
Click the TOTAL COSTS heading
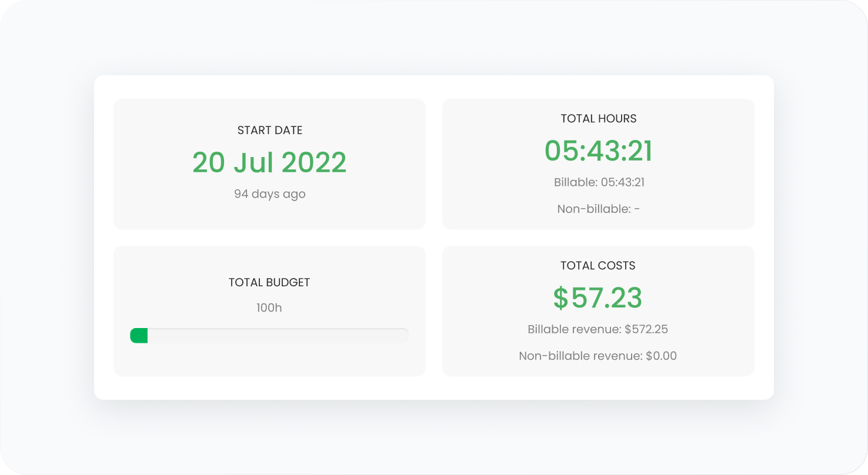598,266
